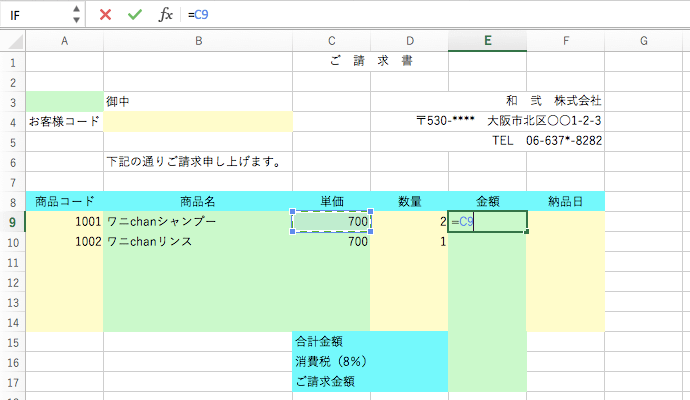Select row 1 header
This screenshot has width=690, height=400.
(x=13, y=62)
